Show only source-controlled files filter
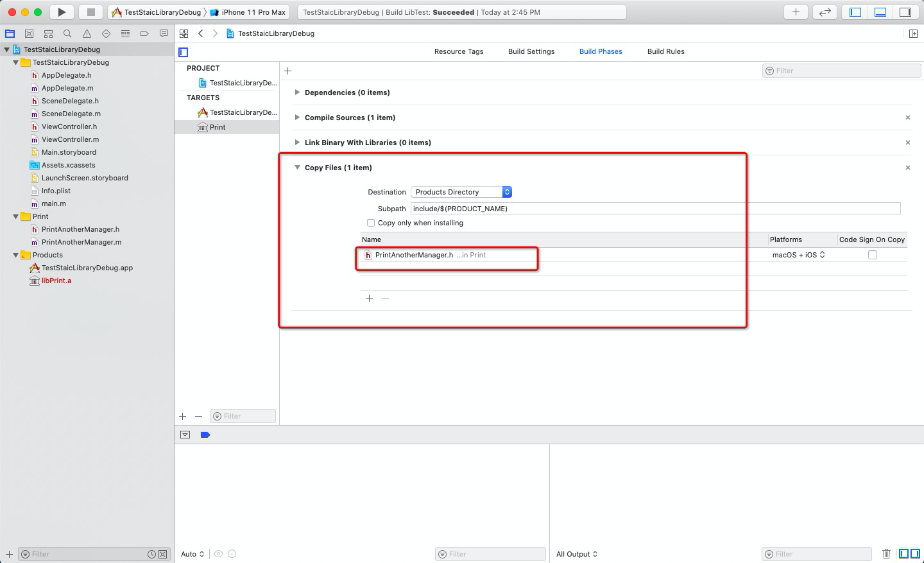This screenshot has width=924, height=563. point(163,554)
